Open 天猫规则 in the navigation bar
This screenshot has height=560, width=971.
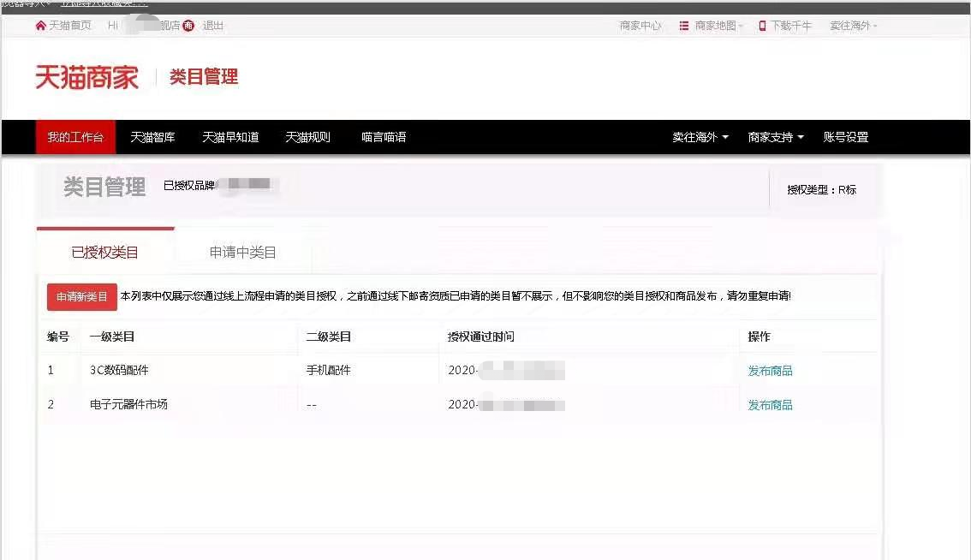point(307,137)
